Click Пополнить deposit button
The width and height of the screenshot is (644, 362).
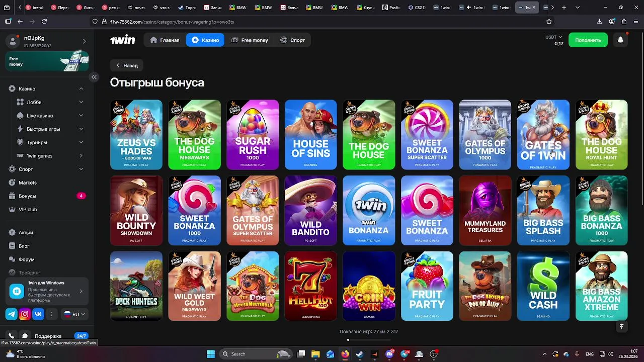click(588, 40)
